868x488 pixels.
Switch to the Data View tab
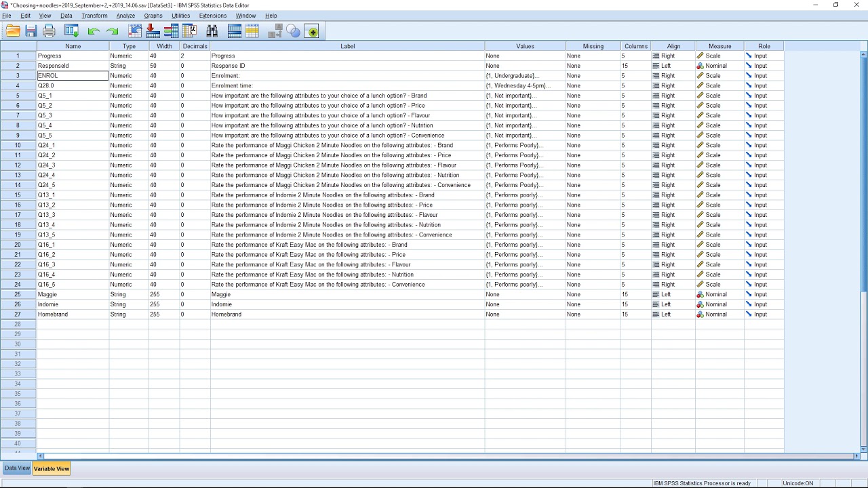[x=17, y=468]
